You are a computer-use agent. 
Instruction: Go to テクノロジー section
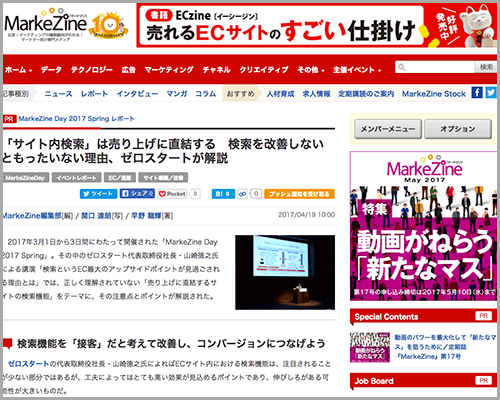[92, 70]
